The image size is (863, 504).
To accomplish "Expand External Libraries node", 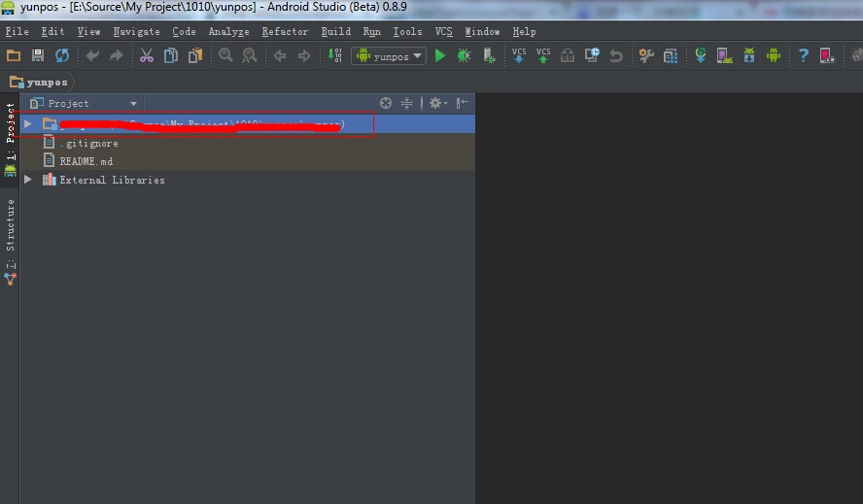I will pyautogui.click(x=27, y=180).
